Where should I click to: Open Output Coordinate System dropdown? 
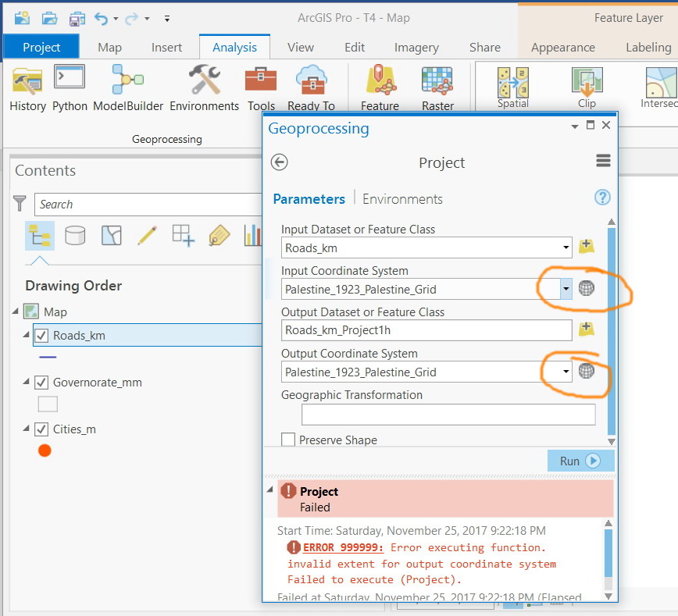566,372
